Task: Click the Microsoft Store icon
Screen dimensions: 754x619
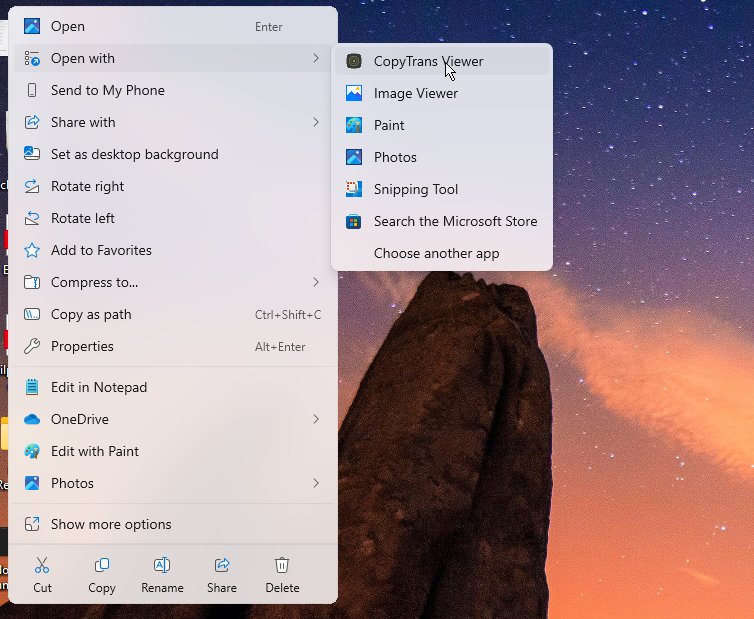Action: [x=354, y=221]
